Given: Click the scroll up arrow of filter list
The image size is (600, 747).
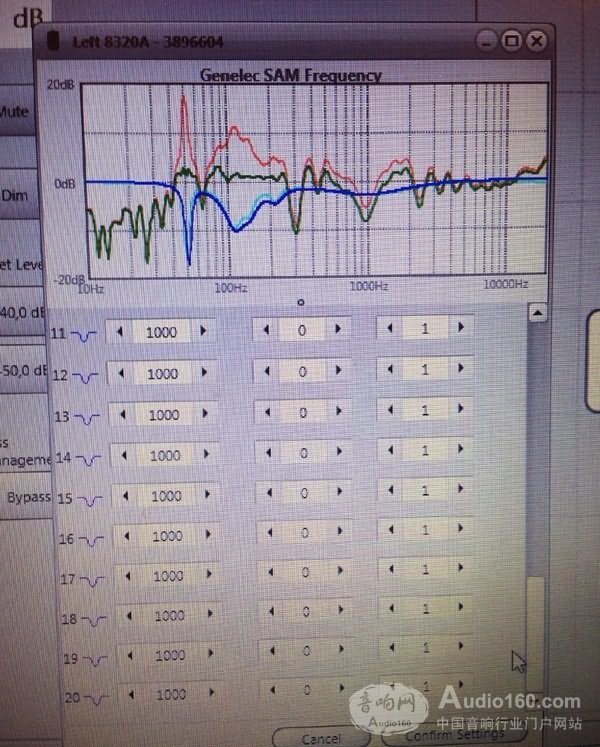Looking at the screenshot, I should [537, 314].
